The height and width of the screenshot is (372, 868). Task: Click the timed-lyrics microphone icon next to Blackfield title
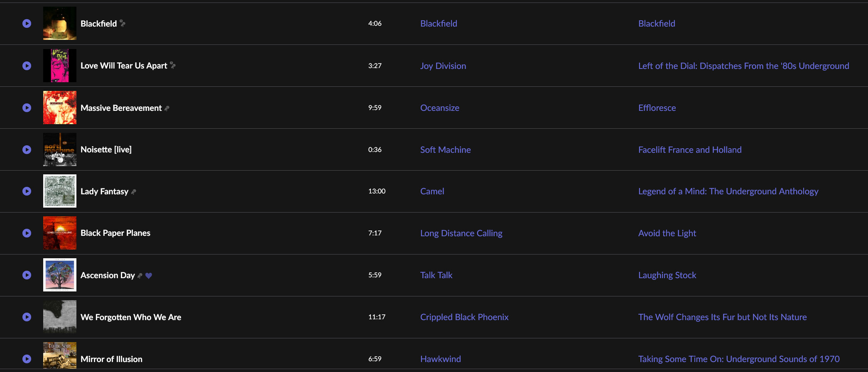(x=123, y=23)
